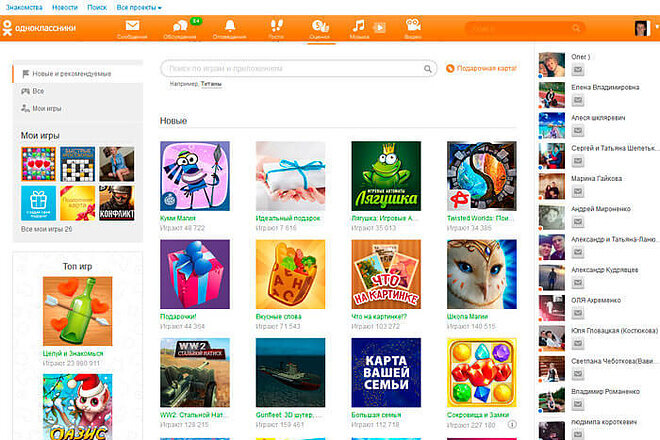
Task: Open the Messages envelope icon in the top bar
Action: (132, 28)
